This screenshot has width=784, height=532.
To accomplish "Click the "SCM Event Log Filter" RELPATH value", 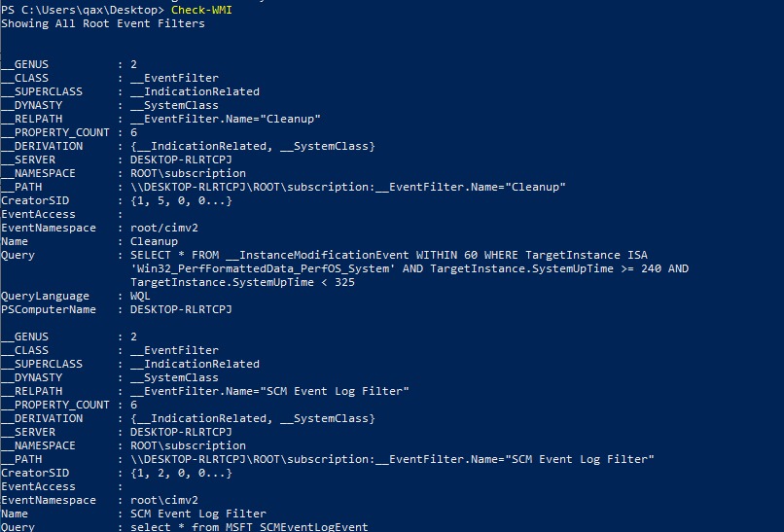I will [x=269, y=391].
